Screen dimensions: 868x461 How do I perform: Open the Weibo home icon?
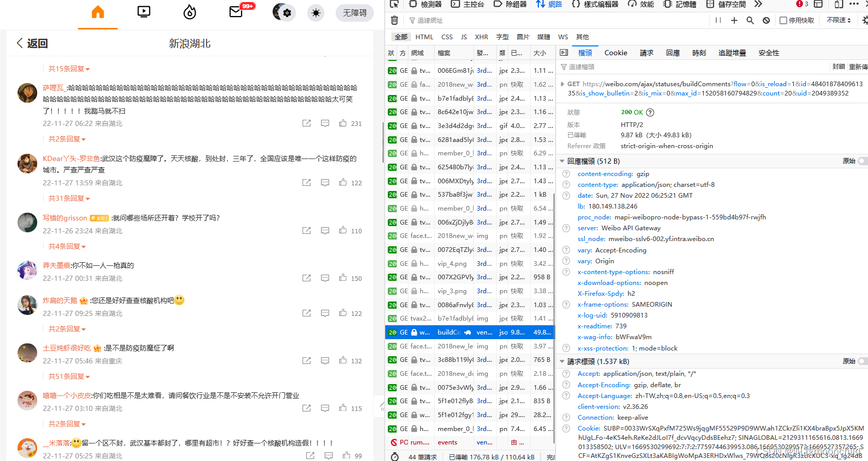point(98,12)
